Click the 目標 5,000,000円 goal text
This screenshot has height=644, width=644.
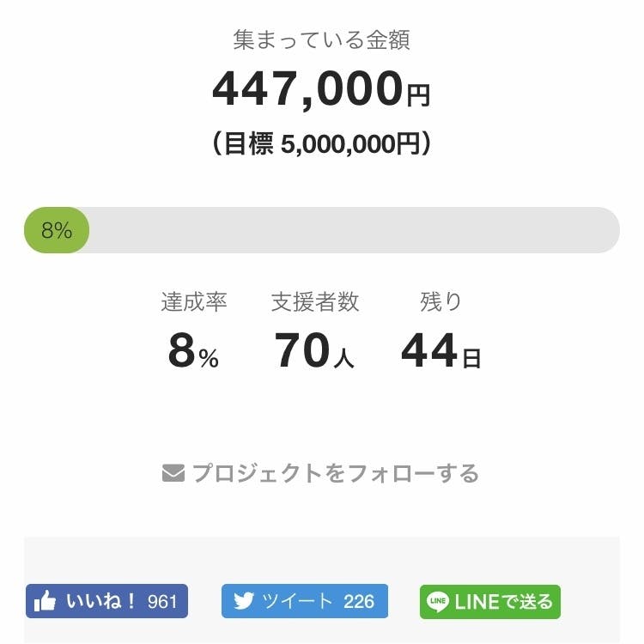coord(321,144)
